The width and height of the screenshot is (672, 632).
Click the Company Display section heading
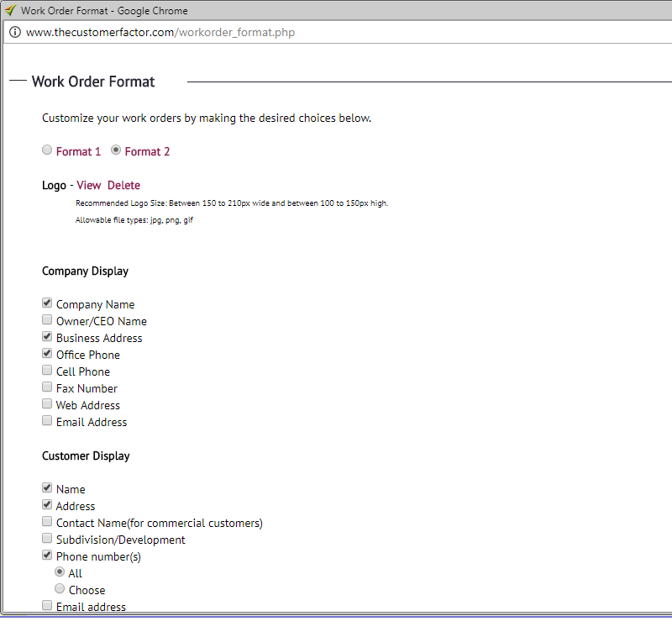pyautogui.click(x=86, y=271)
